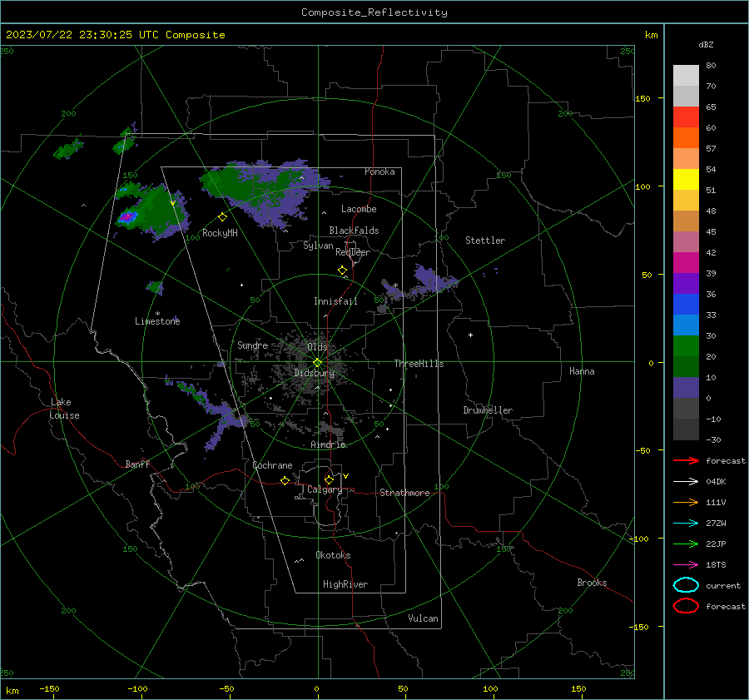Image resolution: width=749 pixels, height=700 pixels.
Task: Click the Ponoka label
Action: tap(379, 171)
